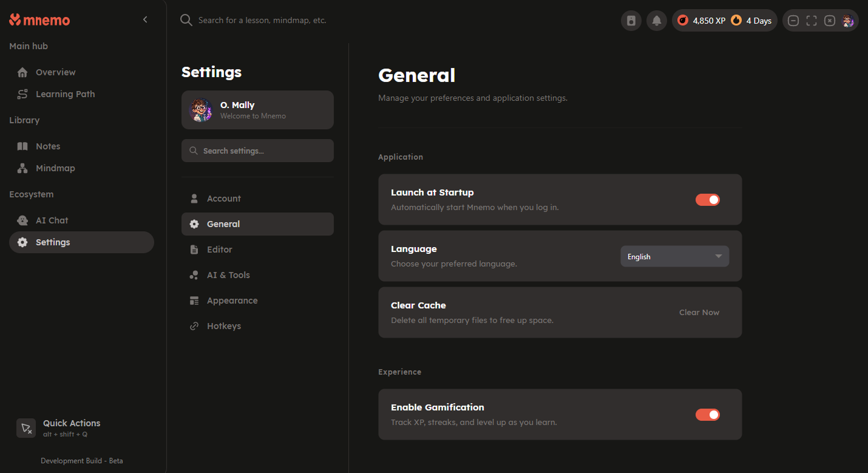Screen dimensions: 868x473
Task: Open the Mindmap library icon
Action: (x=22, y=168)
